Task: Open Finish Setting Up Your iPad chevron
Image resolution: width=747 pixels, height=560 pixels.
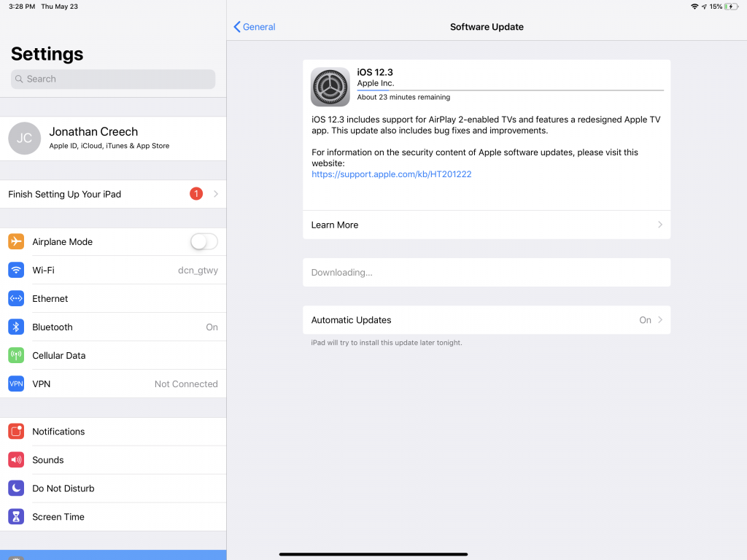Action: click(x=216, y=194)
